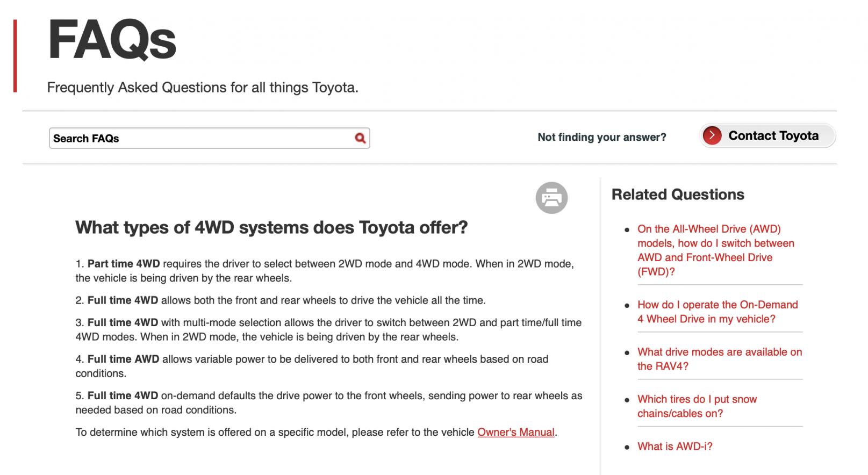868x475 pixels.
Task: Click the large FAQs page heading
Action: pyautogui.click(x=112, y=40)
